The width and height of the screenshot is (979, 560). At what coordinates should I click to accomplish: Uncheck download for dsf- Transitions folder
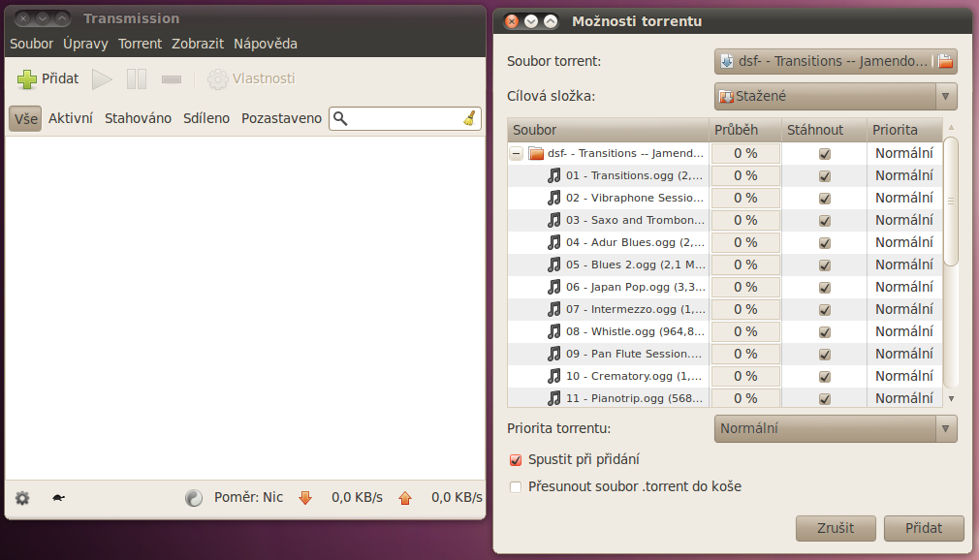click(x=825, y=154)
